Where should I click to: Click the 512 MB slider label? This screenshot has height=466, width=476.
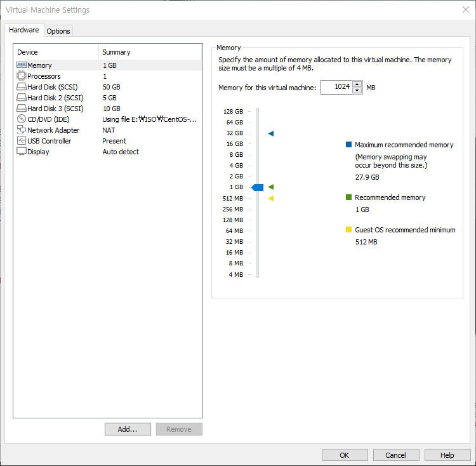tap(233, 198)
